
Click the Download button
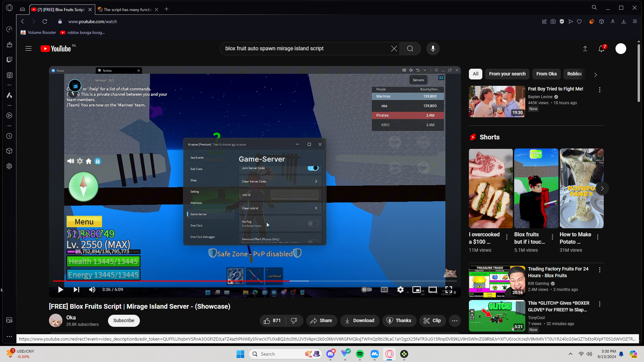(360, 321)
